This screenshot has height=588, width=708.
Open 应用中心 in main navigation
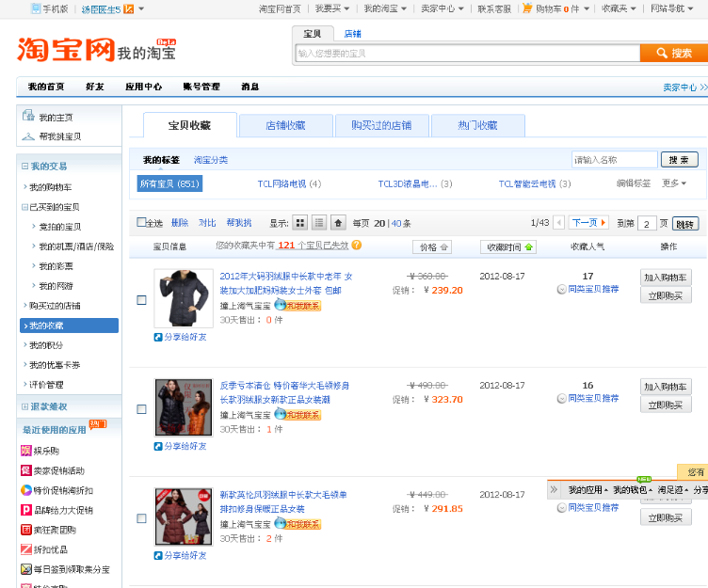pos(144,87)
